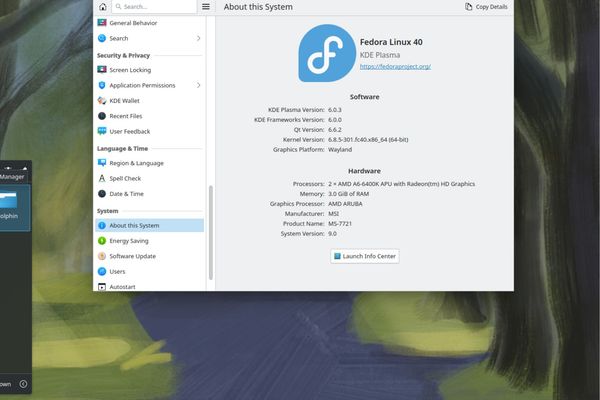
Task: Click System Version value 9.0
Action: (333, 234)
